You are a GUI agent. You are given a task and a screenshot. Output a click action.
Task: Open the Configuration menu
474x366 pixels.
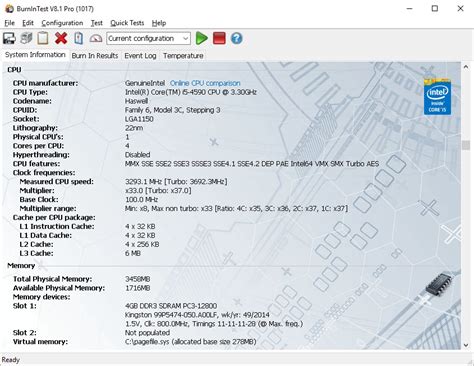click(62, 23)
